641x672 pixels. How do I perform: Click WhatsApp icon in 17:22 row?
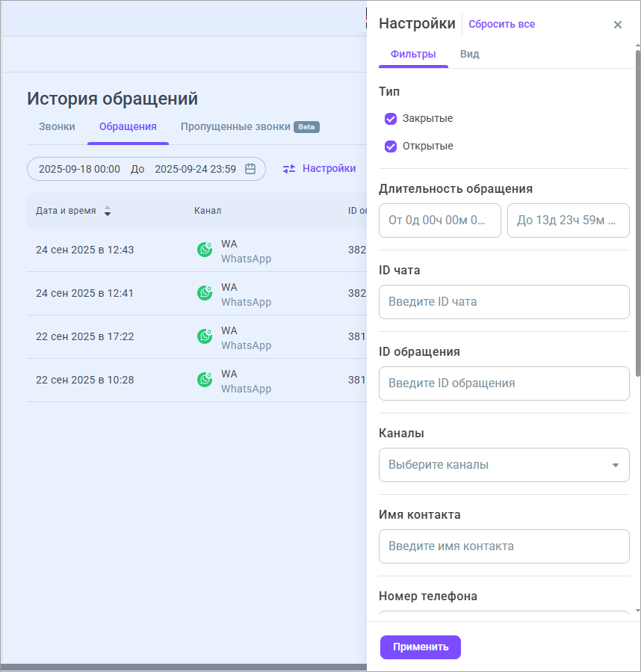[205, 337]
